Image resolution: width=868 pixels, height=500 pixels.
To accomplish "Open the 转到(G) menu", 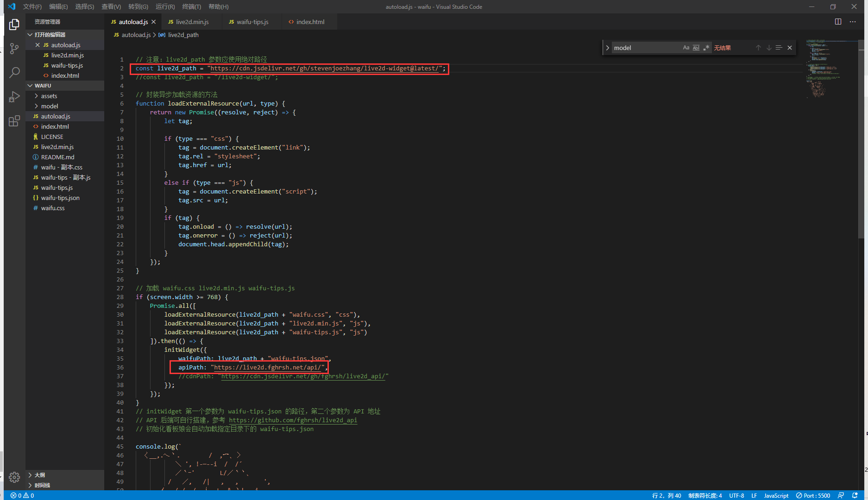I will pyautogui.click(x=138, y=6).
